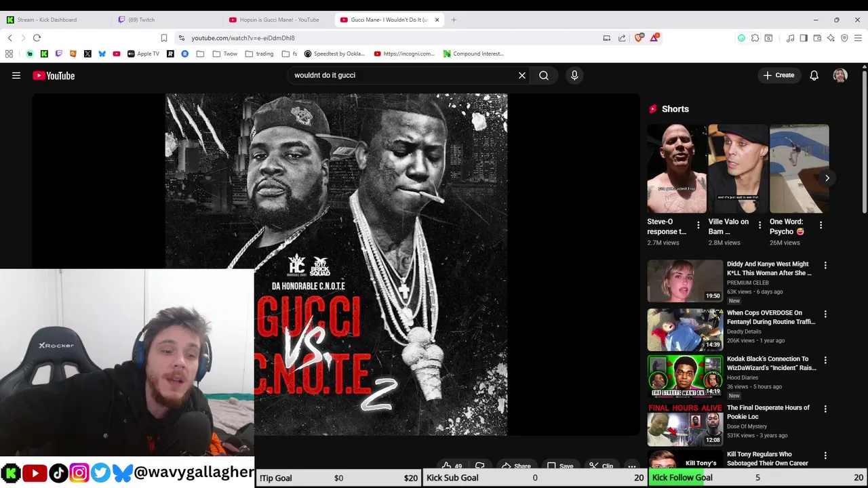Toggle the browser sidebar panel icon
Image resolution: width=868 pixels, height=488 pixels.
pyautogui.click(x=804, y=38)
